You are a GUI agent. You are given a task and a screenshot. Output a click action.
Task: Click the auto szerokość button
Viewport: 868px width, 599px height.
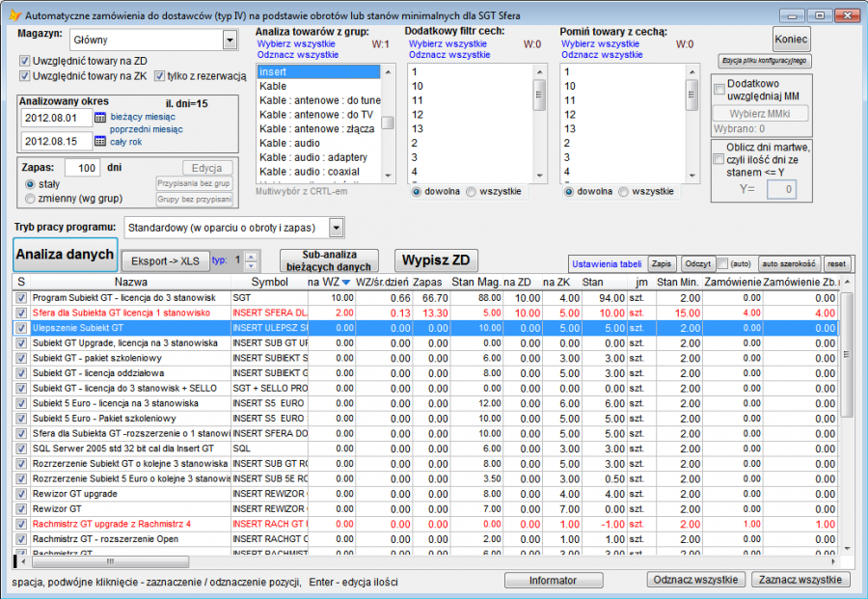click(788, 264)
